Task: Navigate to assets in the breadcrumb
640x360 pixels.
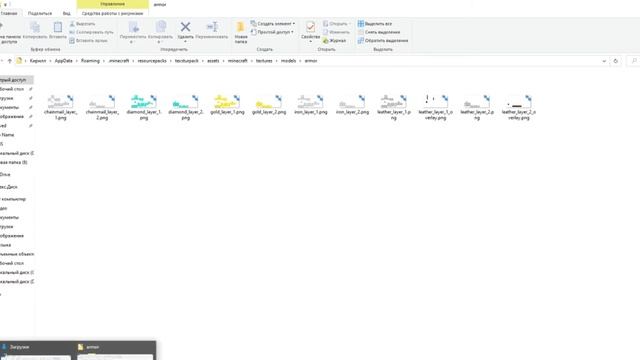Action: click(213, 61)
